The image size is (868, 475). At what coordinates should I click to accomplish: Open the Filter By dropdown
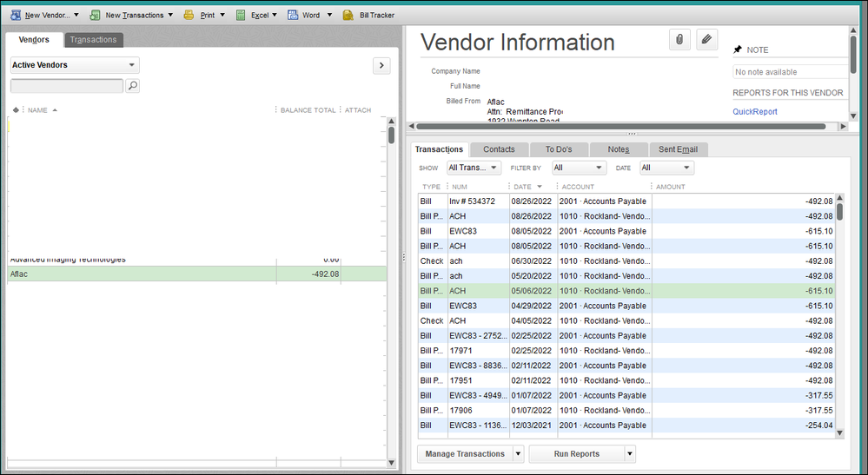click(579, 168)
